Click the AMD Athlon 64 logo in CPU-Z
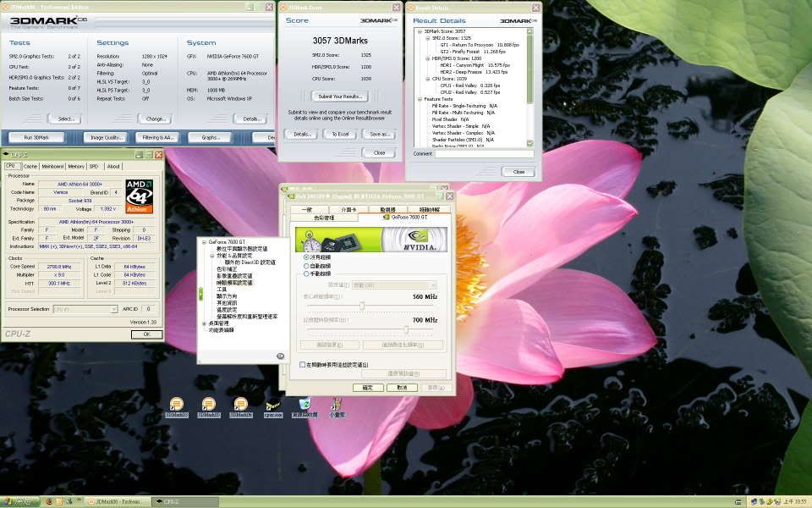 pos(139,196)
